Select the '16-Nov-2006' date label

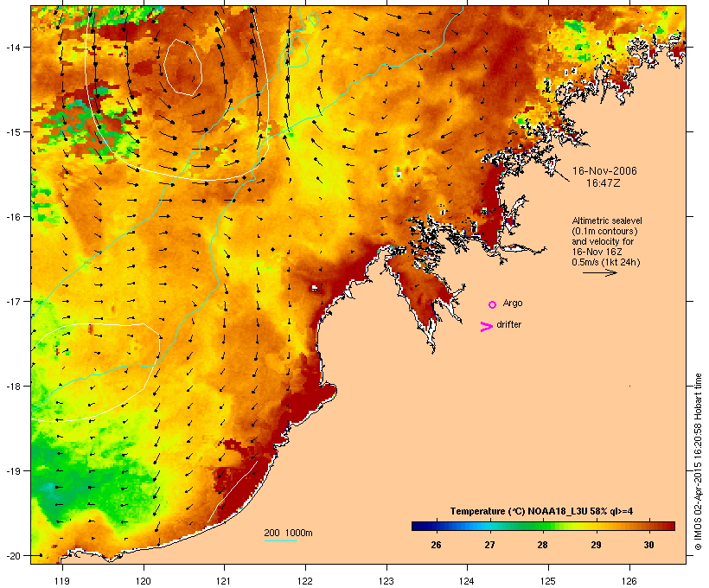[604, 171]
